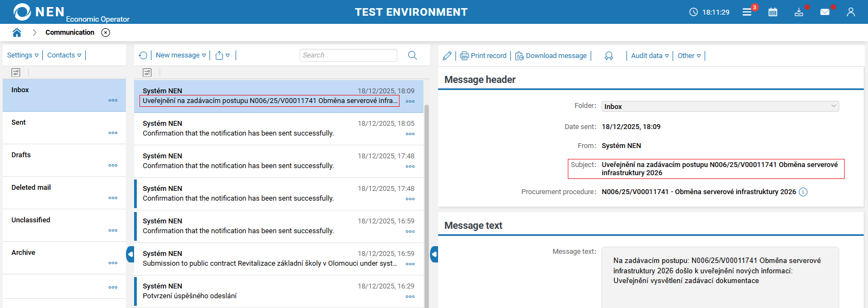Image resolution: width=868 pixels, height=308 pixels.
Task: Close the Communication breadcrumb tab
Action: 106,33
